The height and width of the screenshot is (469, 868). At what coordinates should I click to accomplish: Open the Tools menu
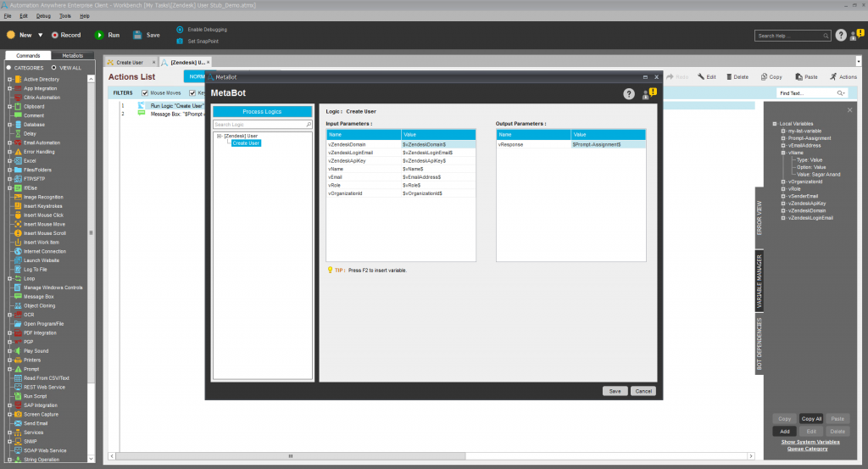[64, 16]
